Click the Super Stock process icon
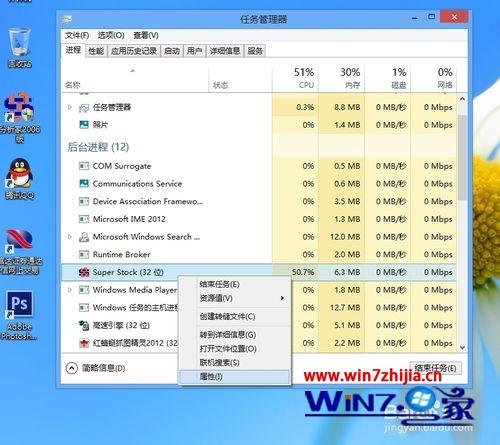500x445 pixels. (x=84, y=272)
